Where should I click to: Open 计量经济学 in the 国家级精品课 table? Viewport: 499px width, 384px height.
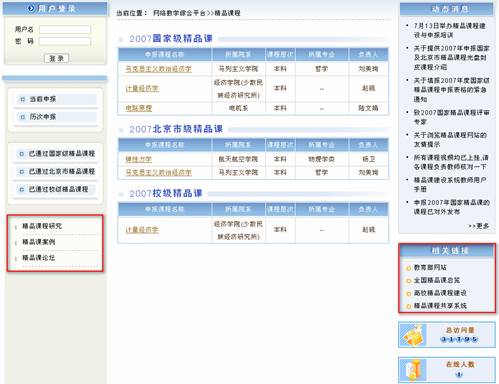pyautogui.click(x=142, y=88)
